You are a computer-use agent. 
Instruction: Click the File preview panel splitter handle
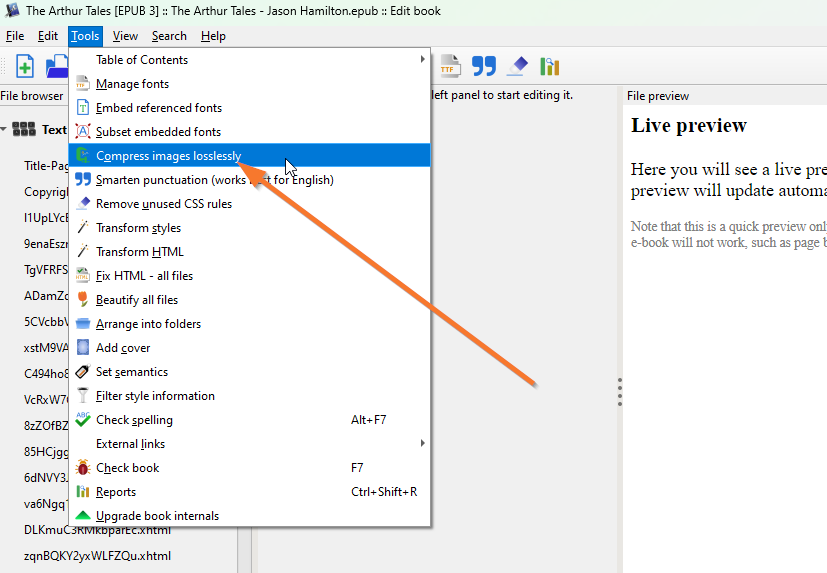tap(620, 392)
